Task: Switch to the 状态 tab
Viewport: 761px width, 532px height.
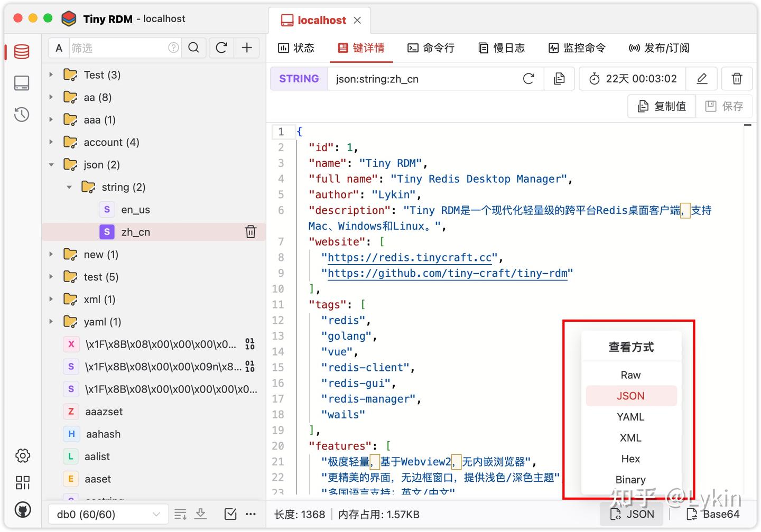Action: coord(296,48)
